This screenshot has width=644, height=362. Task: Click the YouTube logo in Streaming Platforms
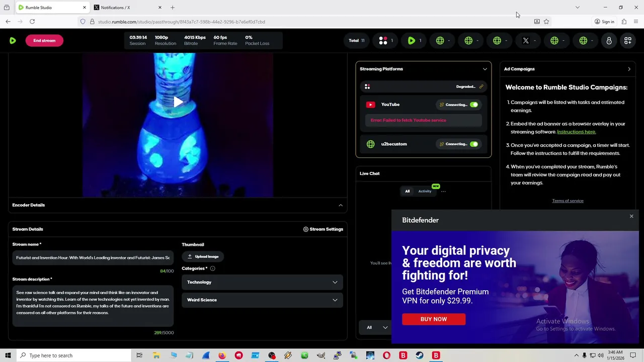coord(370,105)
